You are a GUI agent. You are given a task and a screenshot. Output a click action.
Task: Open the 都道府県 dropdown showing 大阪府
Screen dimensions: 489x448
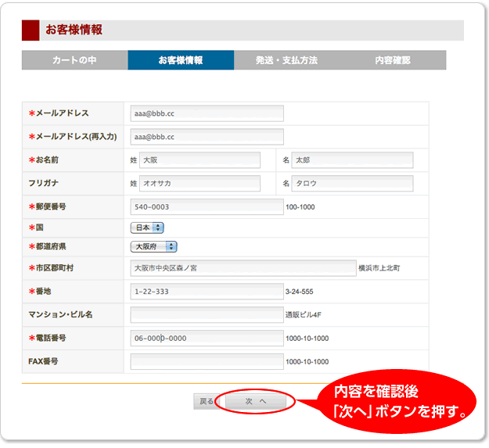tap(154, 247)
